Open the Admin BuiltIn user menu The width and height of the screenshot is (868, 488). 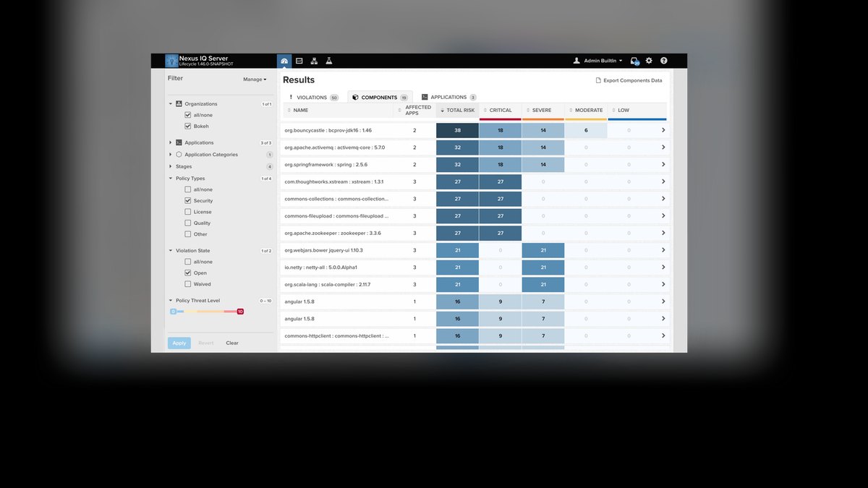click(x=597, y=61)
